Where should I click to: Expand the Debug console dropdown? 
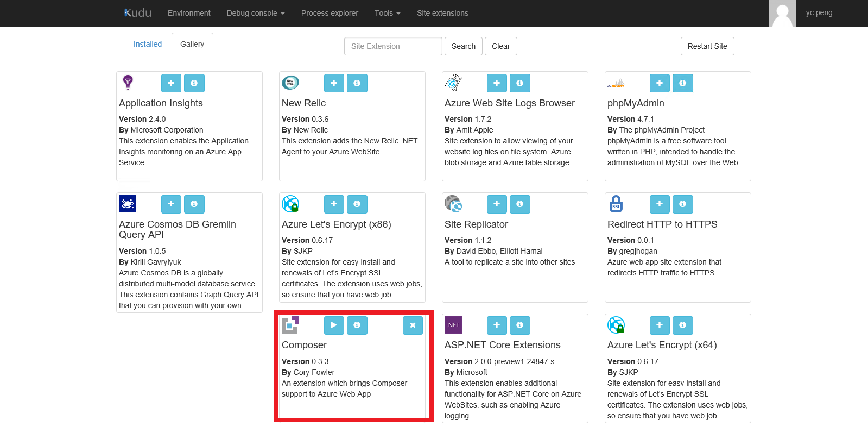pos(256,13)
